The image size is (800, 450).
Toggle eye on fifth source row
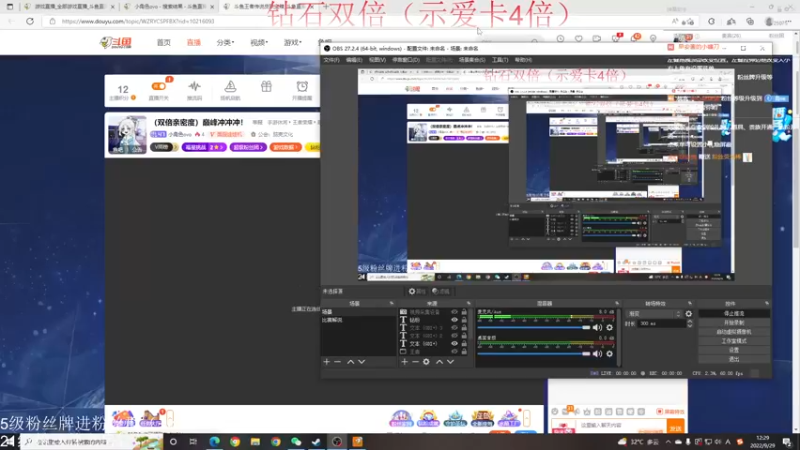pyautogui.click(x=454, y=343)
